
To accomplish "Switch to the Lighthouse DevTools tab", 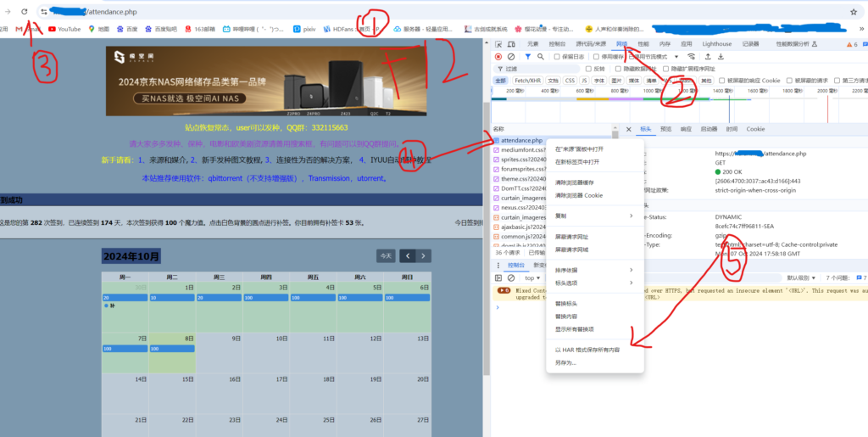I will (x=717, y=44).
